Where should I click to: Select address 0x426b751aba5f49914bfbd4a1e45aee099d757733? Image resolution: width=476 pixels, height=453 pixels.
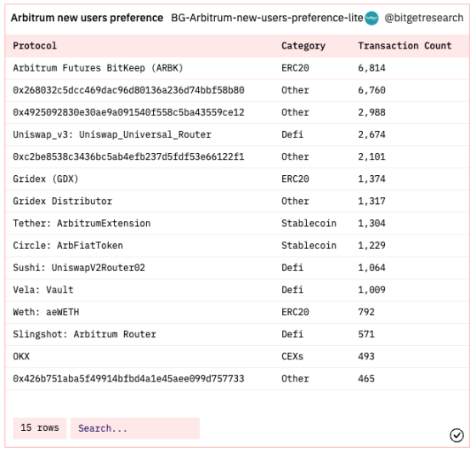click(x=128, y=378)
